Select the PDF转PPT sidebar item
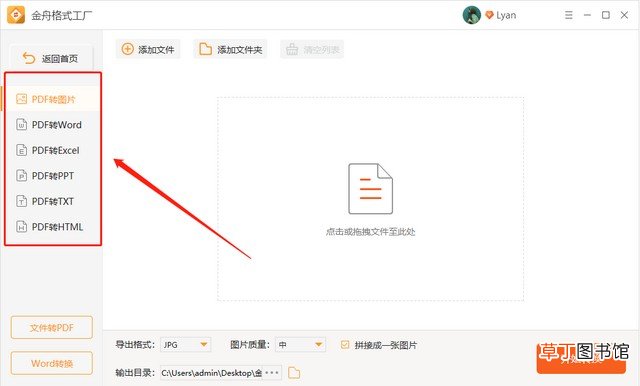 pyautogui.click(x=51, y=176)
